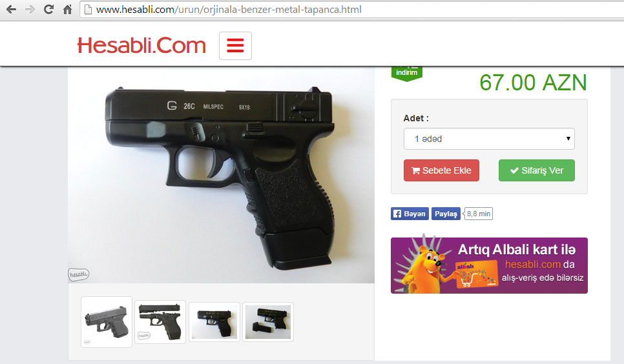Select the third pistol thumbnail
The image size is (624, 364).
click(214, 322)
